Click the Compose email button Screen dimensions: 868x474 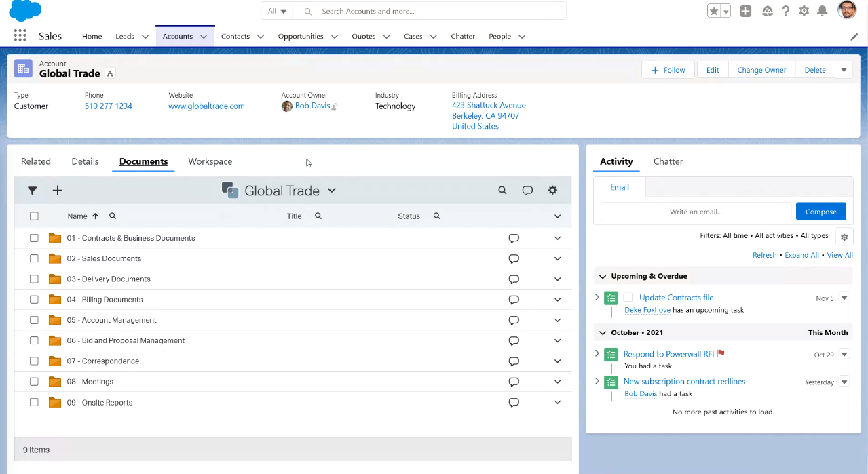[x=820, y=212]
